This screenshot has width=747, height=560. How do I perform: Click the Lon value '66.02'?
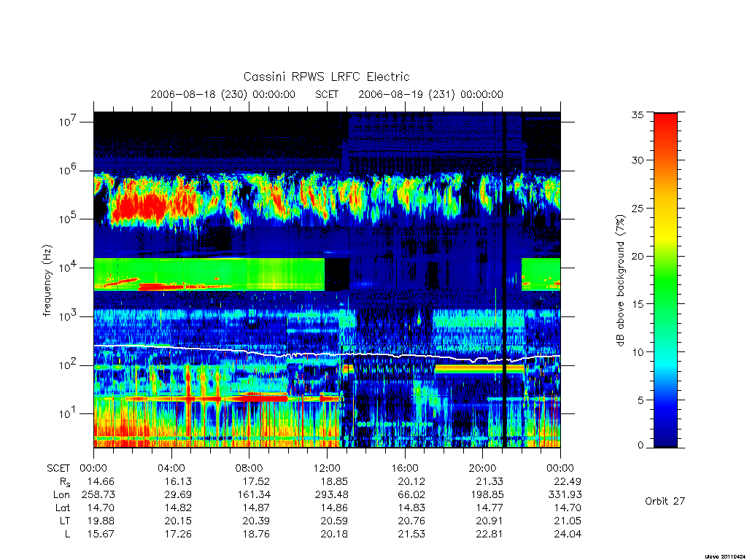(x=411, y=495)
